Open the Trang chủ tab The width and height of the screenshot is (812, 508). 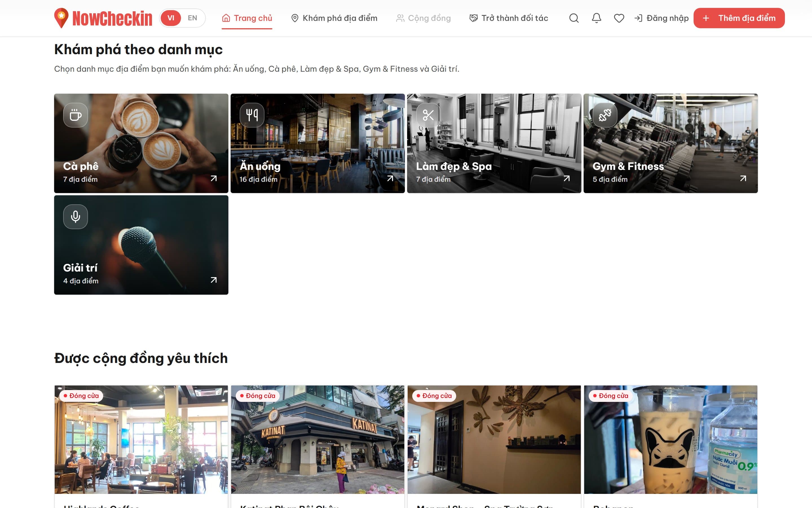click(247, 18)
